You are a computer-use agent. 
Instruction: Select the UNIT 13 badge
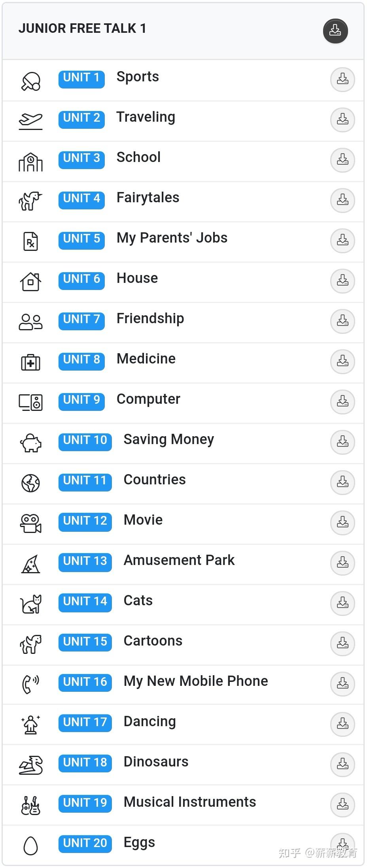[85, 561]
